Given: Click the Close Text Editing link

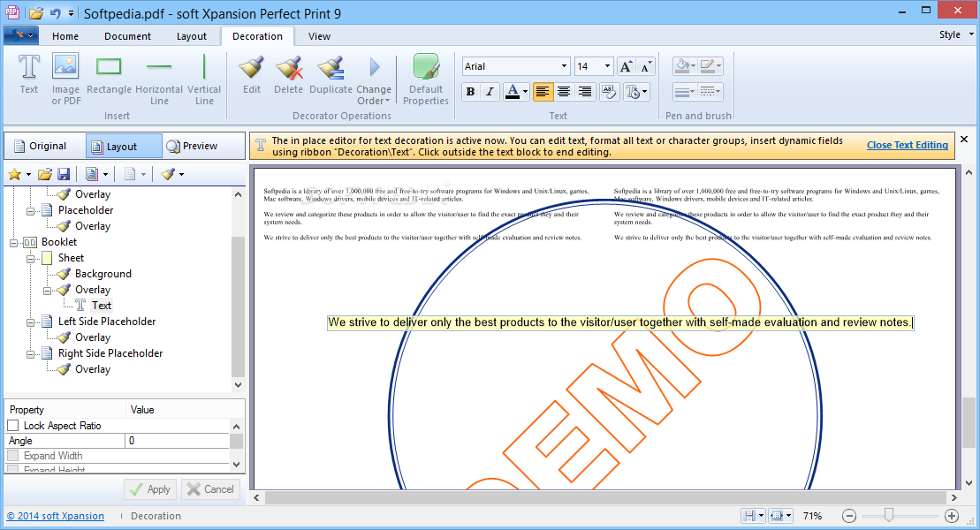Looking at the screenshot, I should pos(907,145).
